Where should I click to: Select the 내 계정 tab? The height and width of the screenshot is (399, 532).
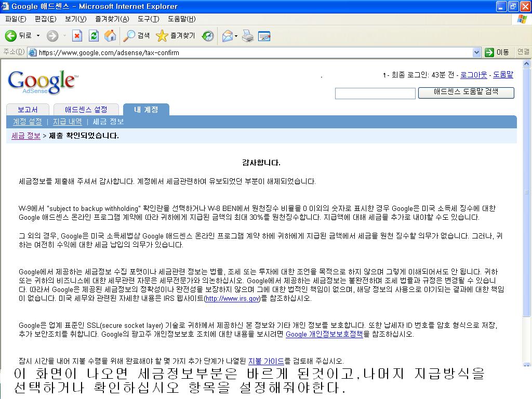[146, 110]
